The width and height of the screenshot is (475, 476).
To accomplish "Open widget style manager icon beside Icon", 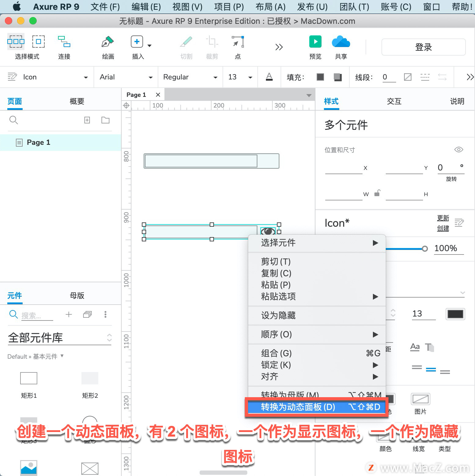I will [12, 77].
